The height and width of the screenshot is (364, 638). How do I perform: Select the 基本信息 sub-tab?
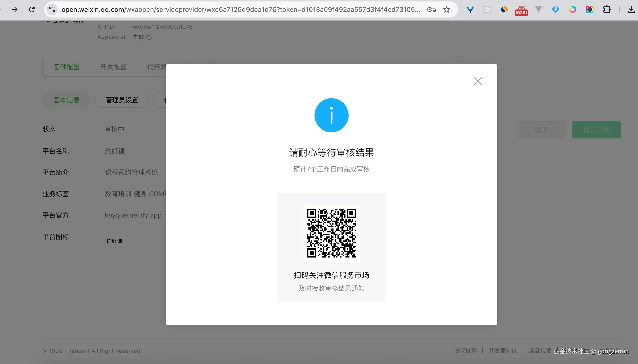click(x=66, y=100)
